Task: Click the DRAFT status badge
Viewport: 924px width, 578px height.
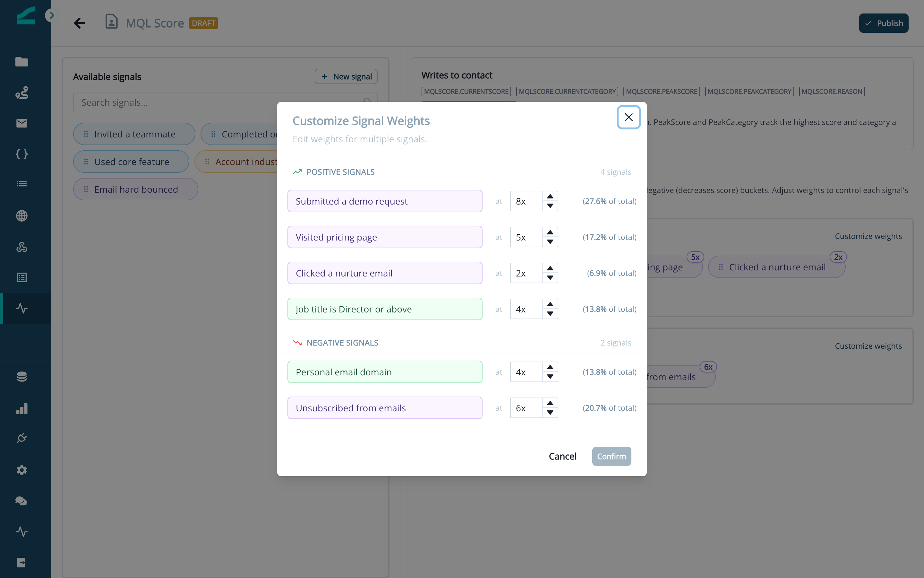Action: [x=203, y=23]
